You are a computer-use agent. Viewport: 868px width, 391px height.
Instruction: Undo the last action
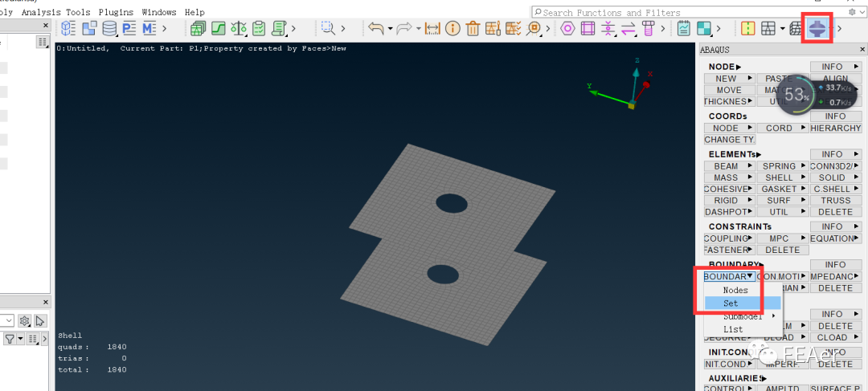[x=376, y=28]
